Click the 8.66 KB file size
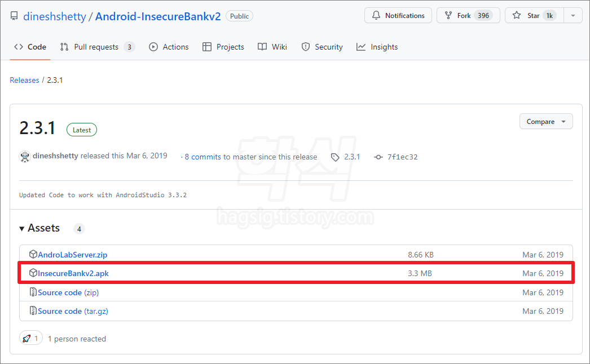Screen dimensions: 590x364 point(421,255)
